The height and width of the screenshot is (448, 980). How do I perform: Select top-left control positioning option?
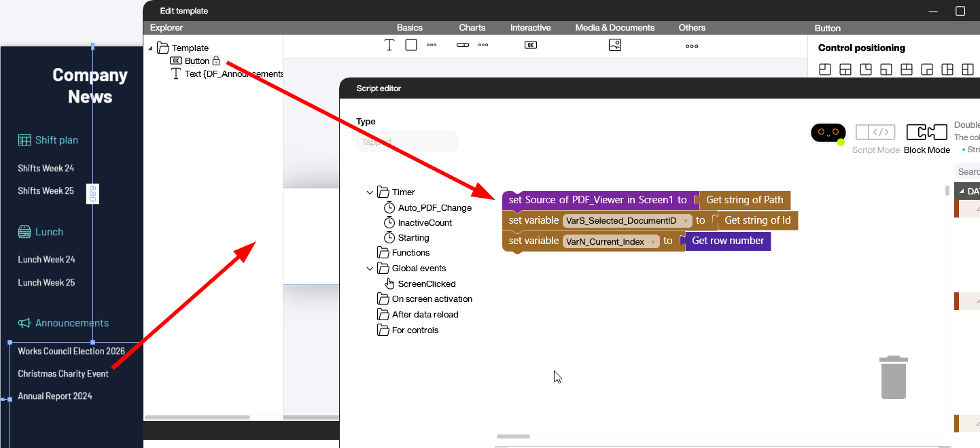coord(825,69)
